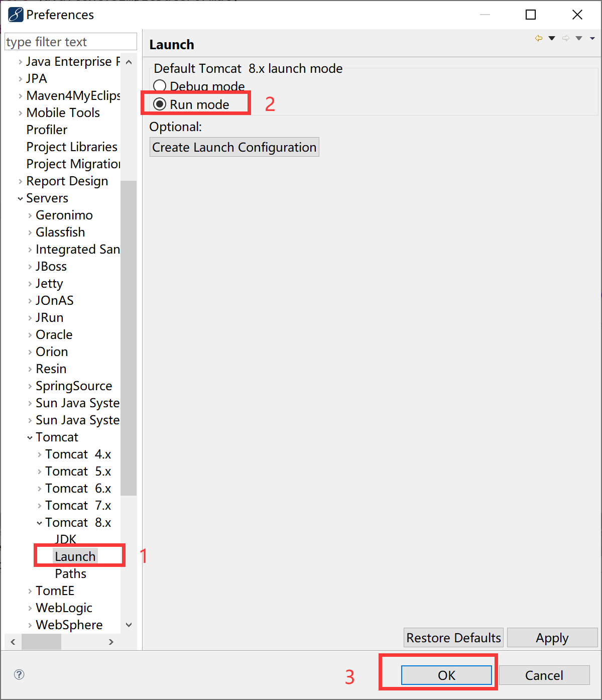
Task: Click the back navigation arrow icon
Action: coord(539,38)
